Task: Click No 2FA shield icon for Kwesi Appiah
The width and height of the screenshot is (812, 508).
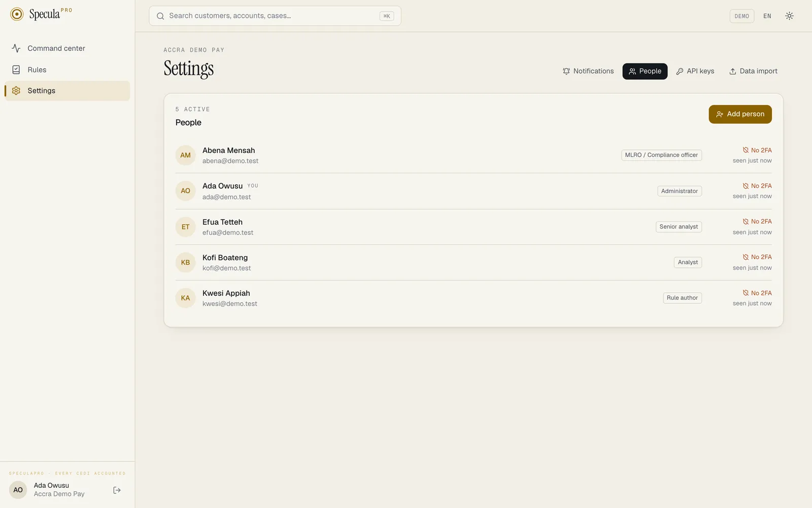Action: (746, 293)
